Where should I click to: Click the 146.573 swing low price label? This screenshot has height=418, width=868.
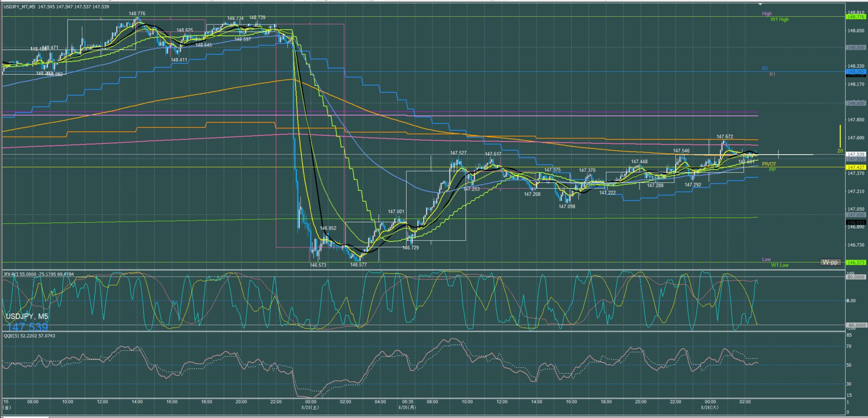318,265
